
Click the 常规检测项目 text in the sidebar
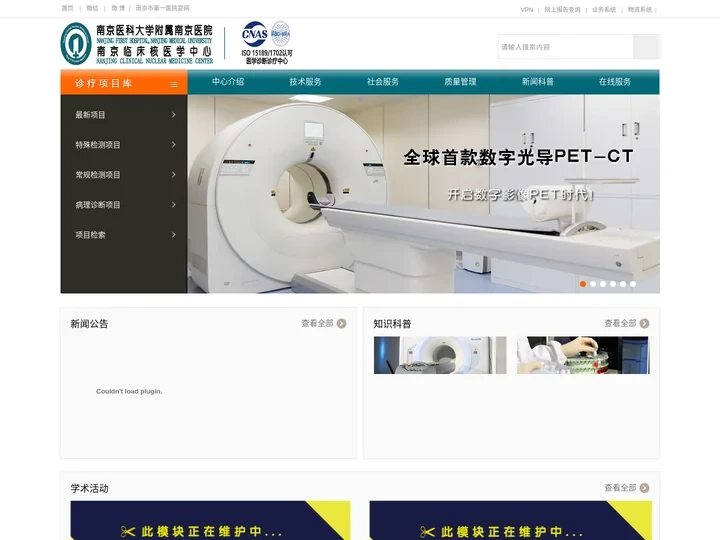click(x=98, y=175)
